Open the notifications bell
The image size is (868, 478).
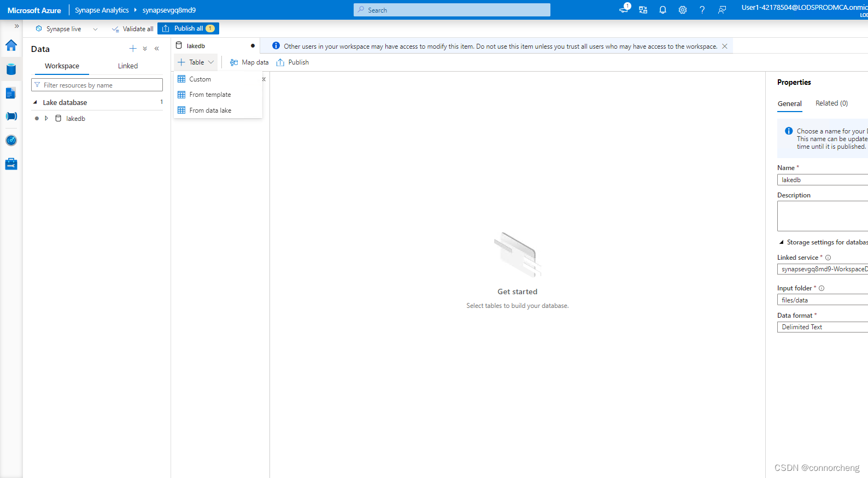pos(663,10)
